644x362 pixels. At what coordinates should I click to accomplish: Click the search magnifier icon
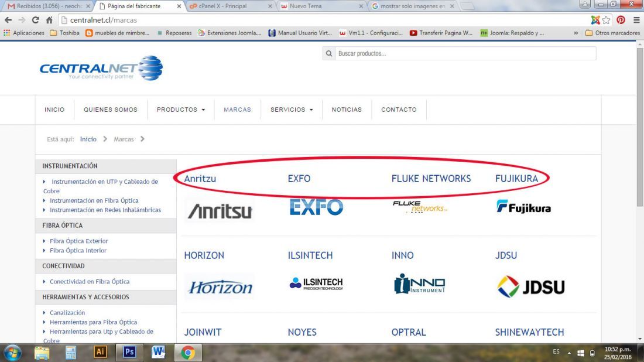[x=329, y=53]
